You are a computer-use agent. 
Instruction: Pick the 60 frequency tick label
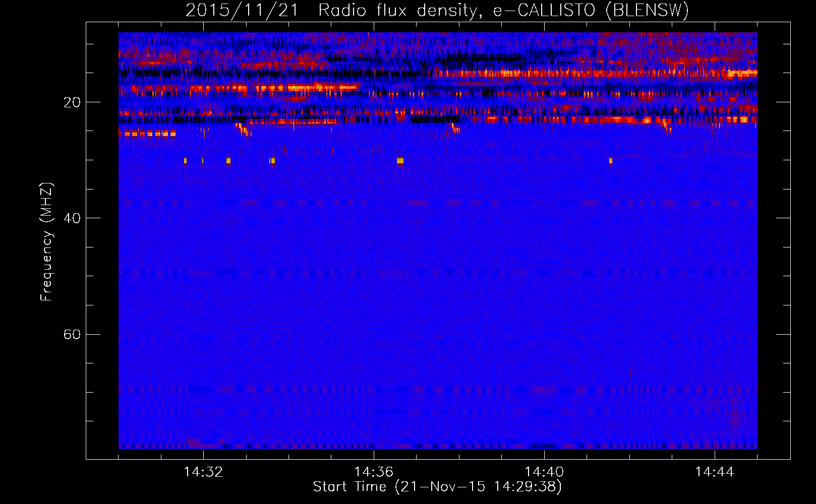click(x=72, y=334)
